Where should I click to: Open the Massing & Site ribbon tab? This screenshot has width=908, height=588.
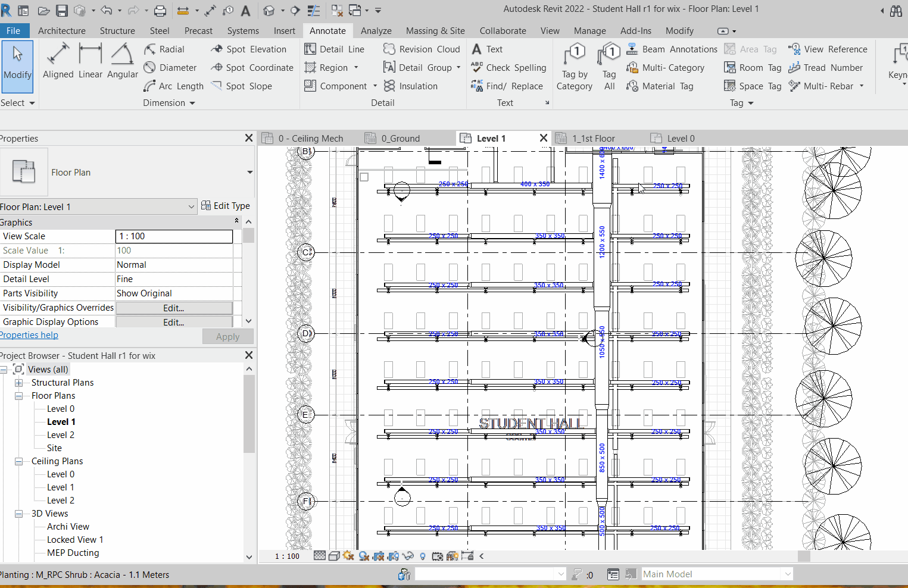tap(435, 31)
